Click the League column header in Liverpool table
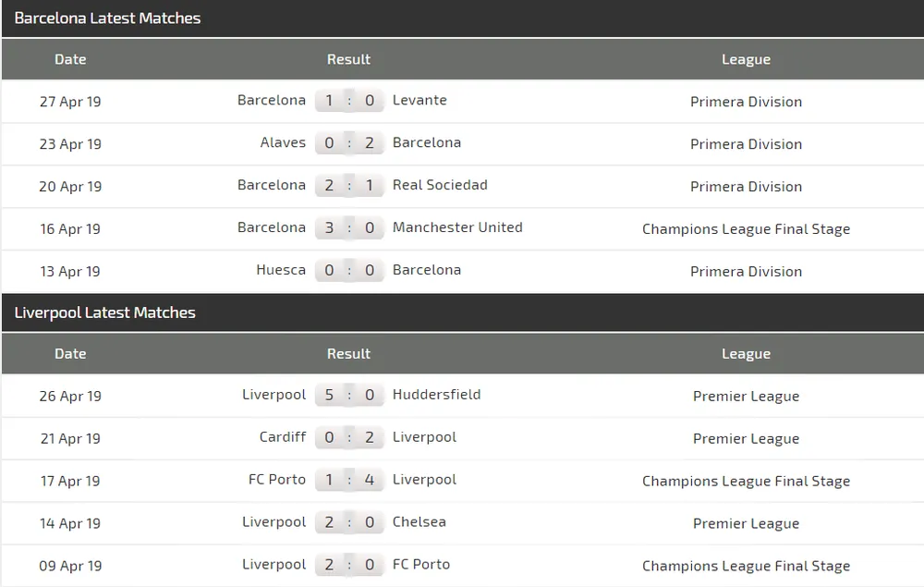Screen dimensions: 924x587 [746, 353]
